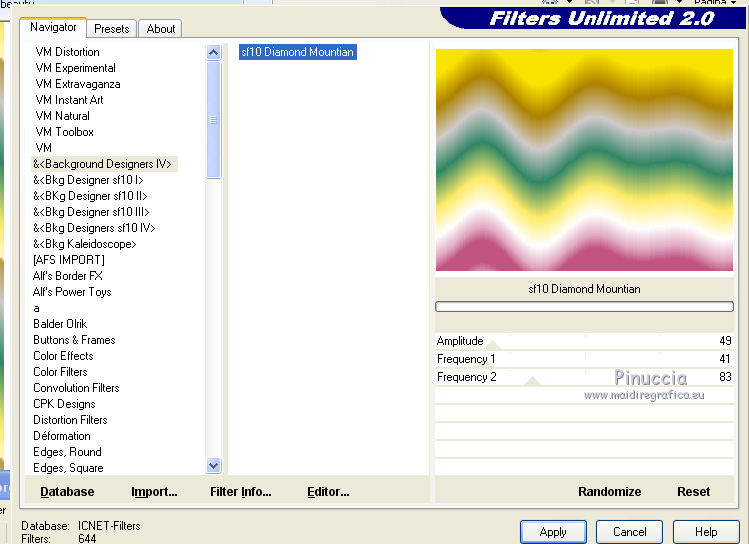This screenshot has height=544, width=749.
Task: Reset filter parameters
Action: click(x=693, y=491)
